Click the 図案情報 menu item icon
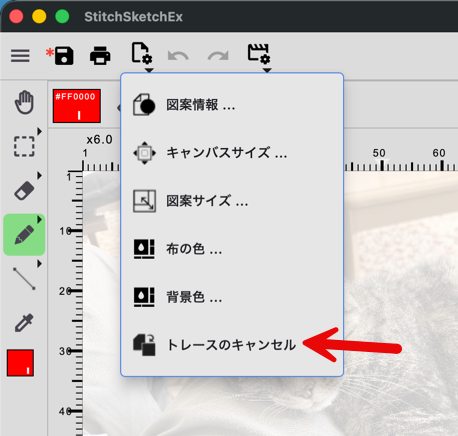Screen dimensions: 458x436 click(144, 105)
